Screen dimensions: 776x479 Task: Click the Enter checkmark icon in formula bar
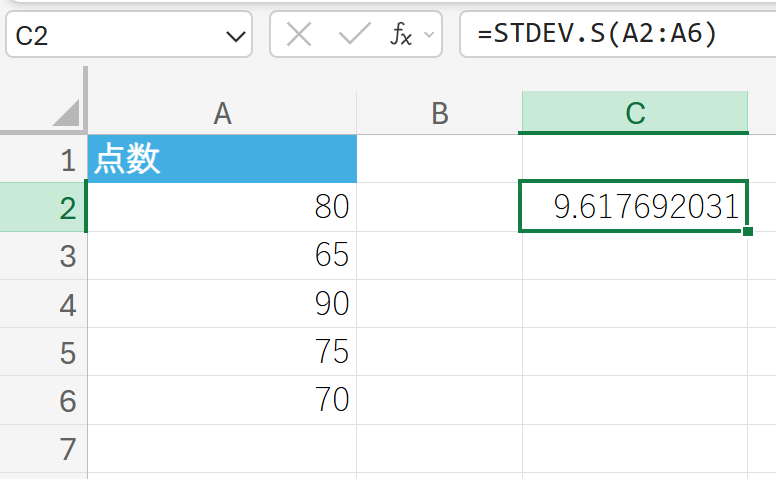354,36
